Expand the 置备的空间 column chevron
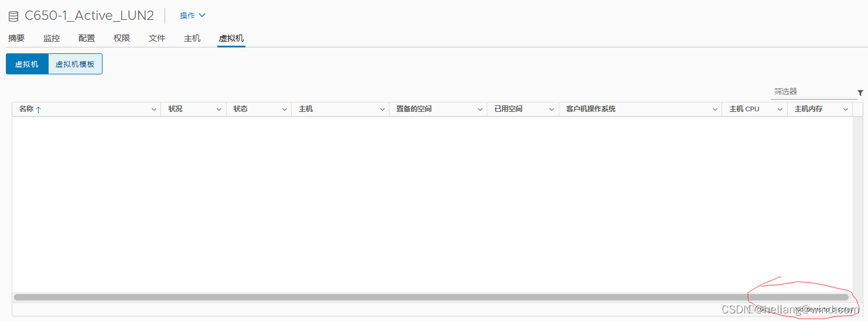The height and width of the screenshot is (321, 868). tap(480, 110)
